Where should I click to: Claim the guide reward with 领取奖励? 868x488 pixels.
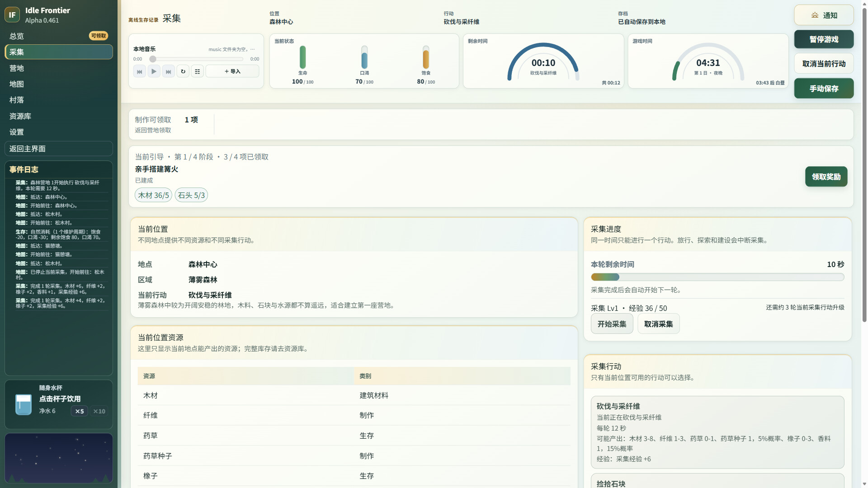click(826, 177)
